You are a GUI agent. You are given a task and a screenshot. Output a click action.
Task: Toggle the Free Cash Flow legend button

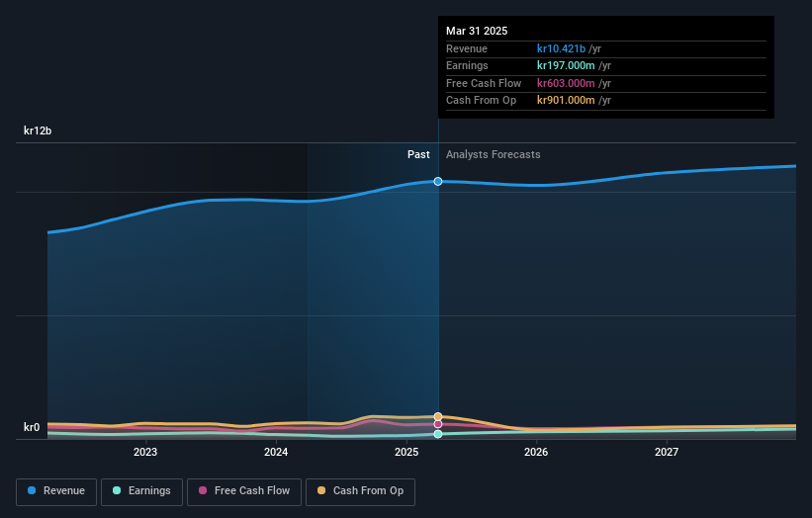coord(244,491)
